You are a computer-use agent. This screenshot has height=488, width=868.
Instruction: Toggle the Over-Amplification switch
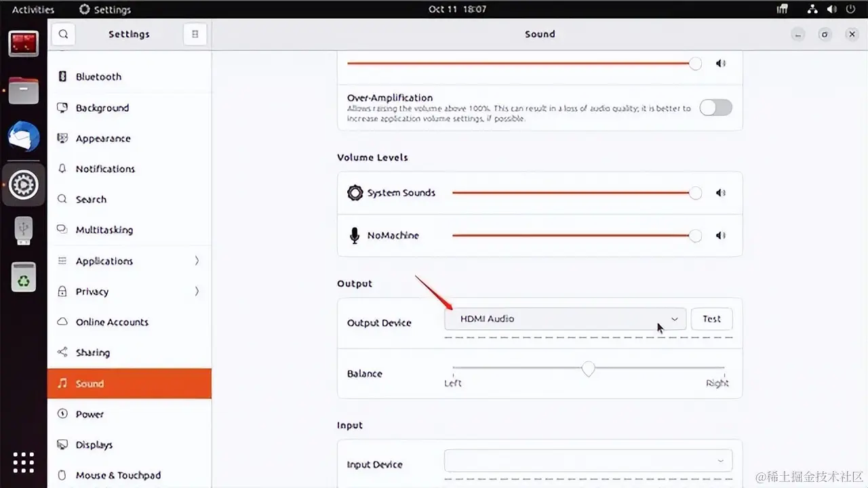tap(716, 107)
